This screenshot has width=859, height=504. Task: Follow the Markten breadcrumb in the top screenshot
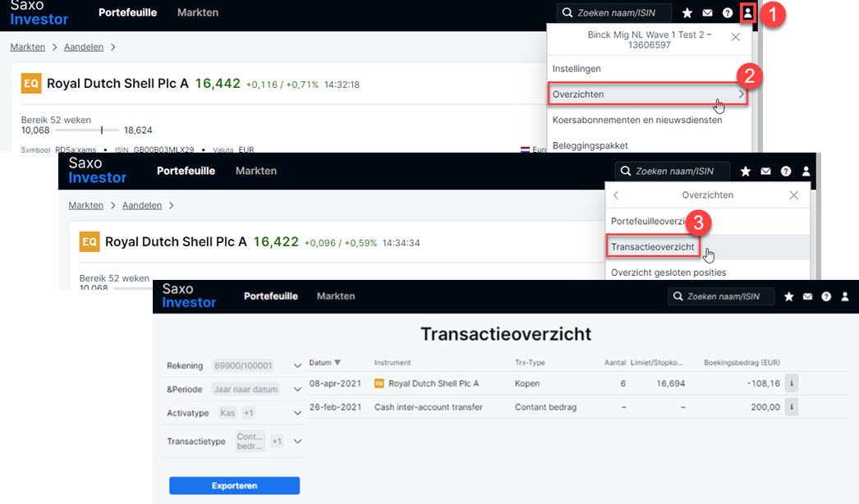pyautogui.click(x=27, y=47)
